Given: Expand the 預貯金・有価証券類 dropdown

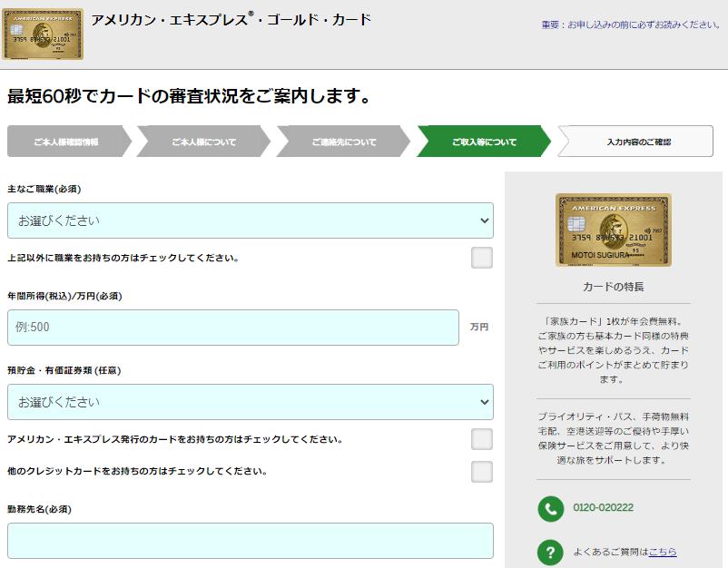Looking at the screenshot, I should pos(250,402).
